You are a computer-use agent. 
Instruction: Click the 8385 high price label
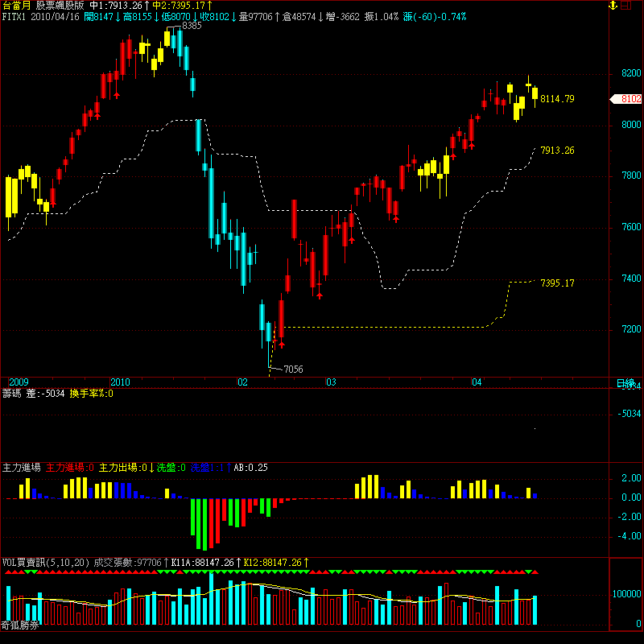click(x=192, y=26)
